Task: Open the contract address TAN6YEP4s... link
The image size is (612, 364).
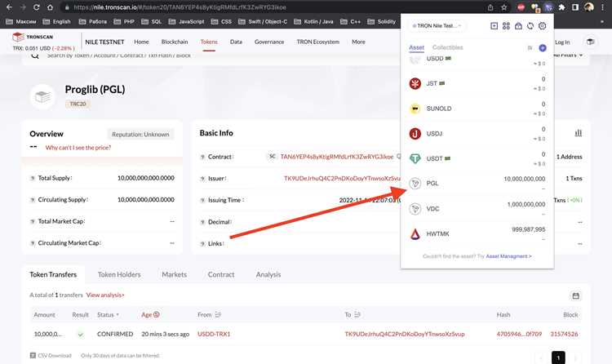Action: click(337, 157)
